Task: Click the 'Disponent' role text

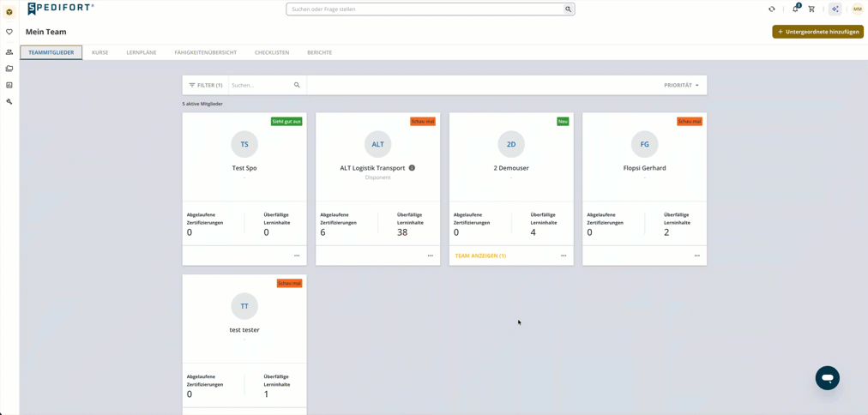Action: (x=378, y=177)
